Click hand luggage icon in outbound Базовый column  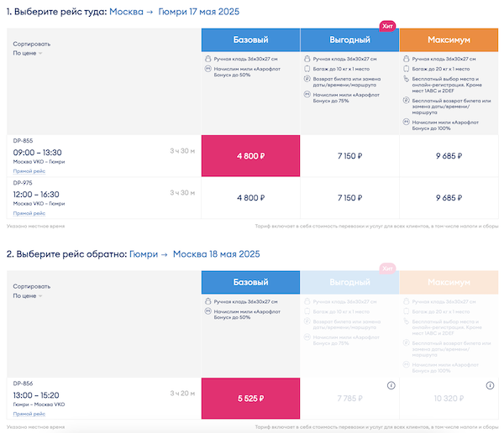point(207,60)
